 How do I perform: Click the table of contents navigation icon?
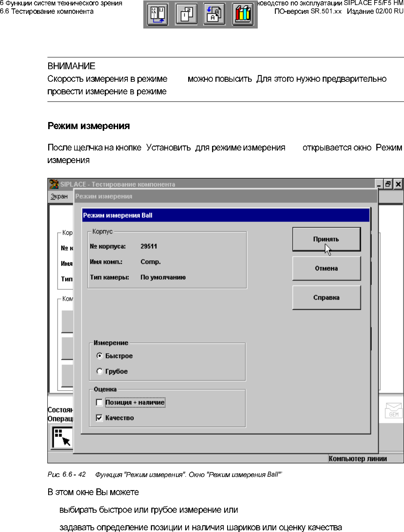coord(158,14)
